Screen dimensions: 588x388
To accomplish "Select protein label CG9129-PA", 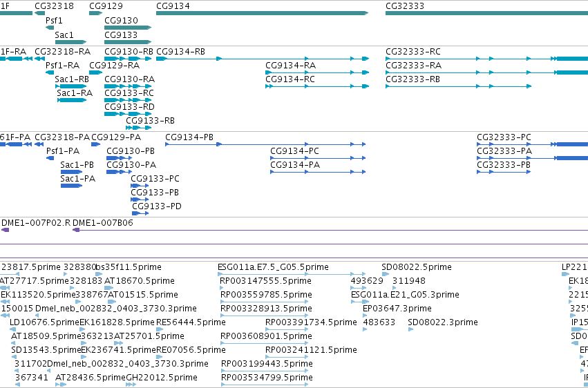I will coord(116,137).
